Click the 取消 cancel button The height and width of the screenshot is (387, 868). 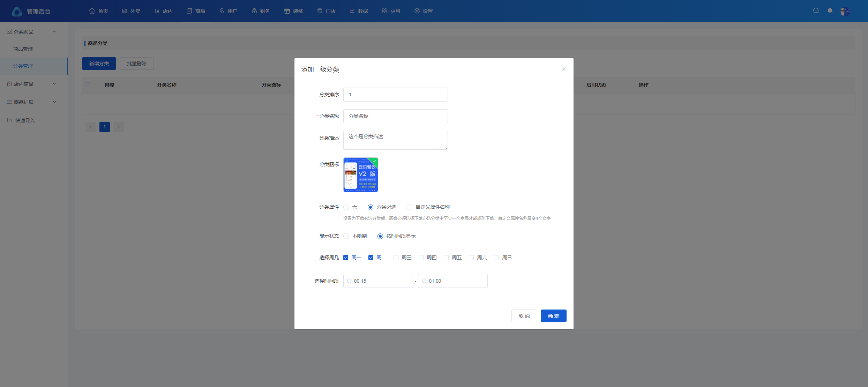pyautogui.click(x=524, y=316)
